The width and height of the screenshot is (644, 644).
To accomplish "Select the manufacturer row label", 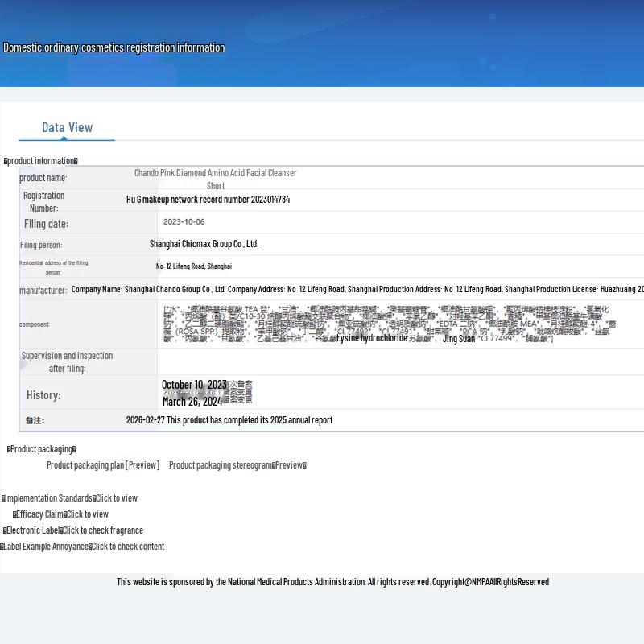I will (x=43, y=291).
